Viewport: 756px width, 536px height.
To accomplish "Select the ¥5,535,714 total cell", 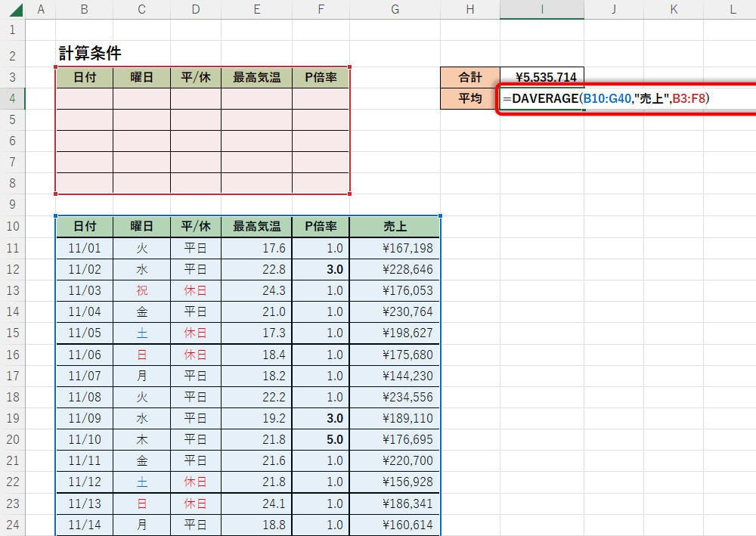I will (541, 77).
